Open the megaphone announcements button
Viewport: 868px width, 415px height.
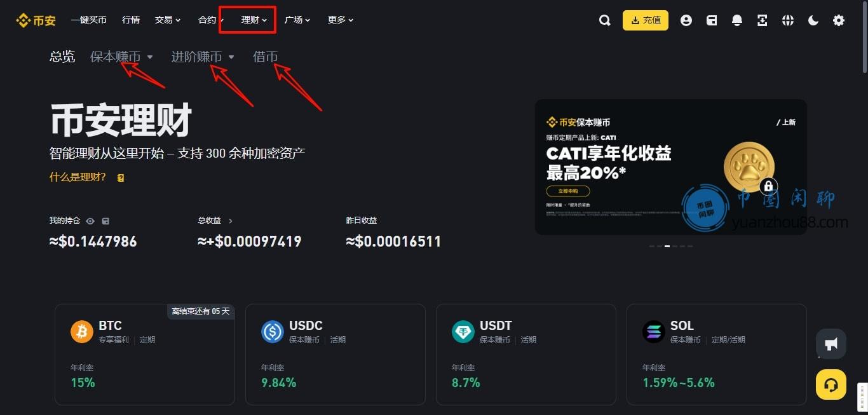pyautogui.click(x=831, y=344)
